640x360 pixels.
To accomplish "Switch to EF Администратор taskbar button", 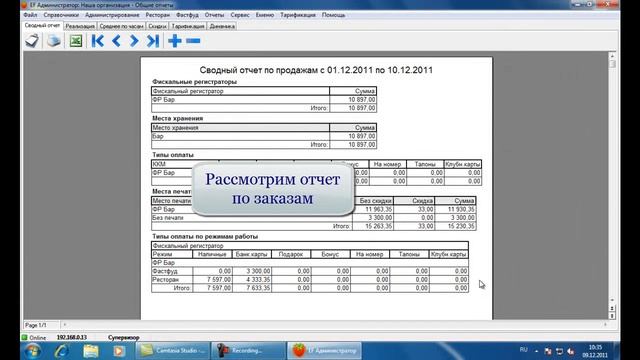I will 324,351.
